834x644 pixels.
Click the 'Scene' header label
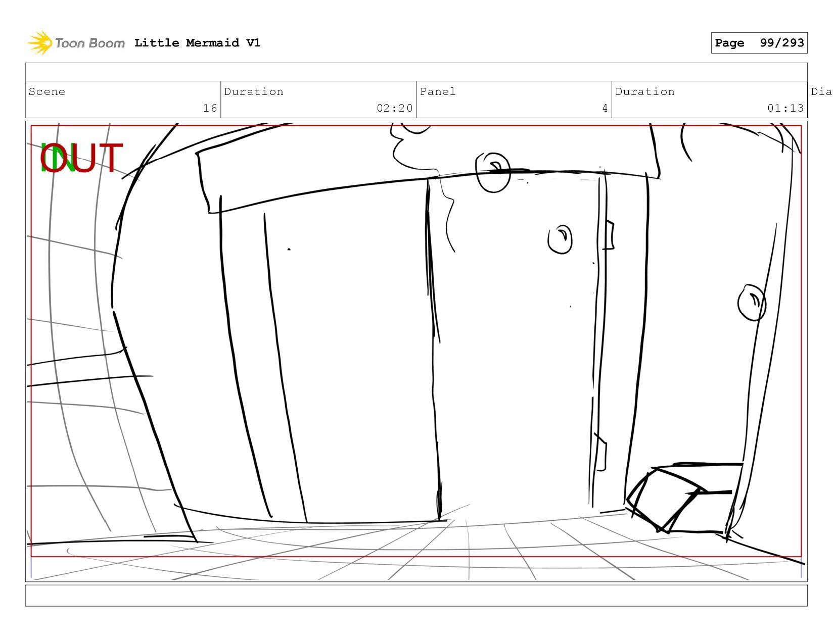point(47,91)
